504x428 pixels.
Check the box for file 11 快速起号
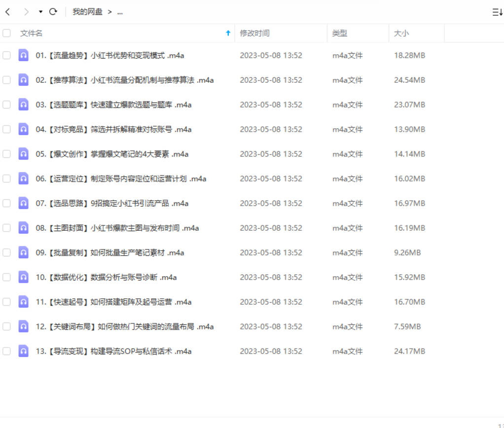(6, 302)
